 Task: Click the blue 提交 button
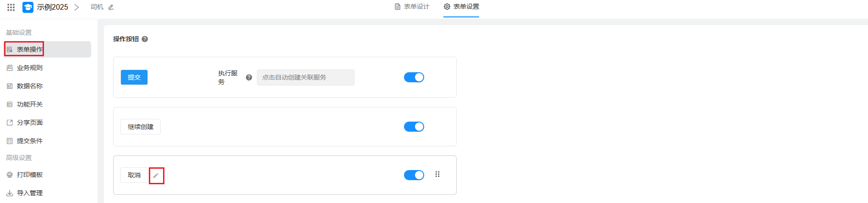tap(134, 77)
